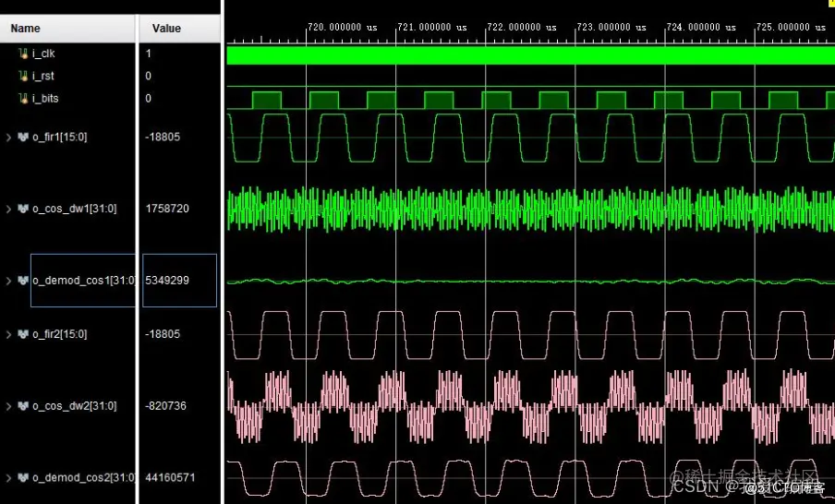Click the o_fir2 bus icon
Viewport: 835px width, 504px height.
[23, 333]
